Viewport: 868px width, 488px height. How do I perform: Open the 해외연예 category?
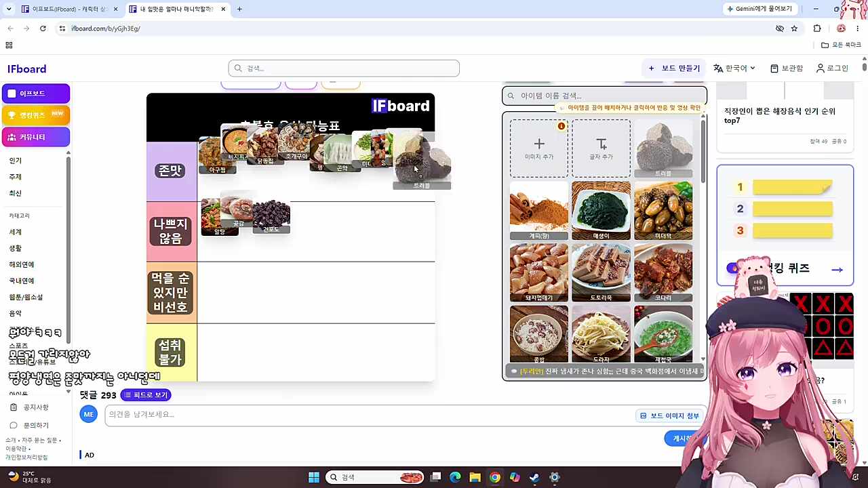point(22,264)
